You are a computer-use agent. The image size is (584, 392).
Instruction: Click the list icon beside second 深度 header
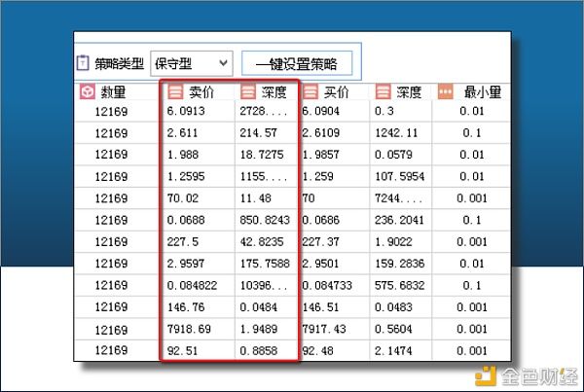point(383,91)
